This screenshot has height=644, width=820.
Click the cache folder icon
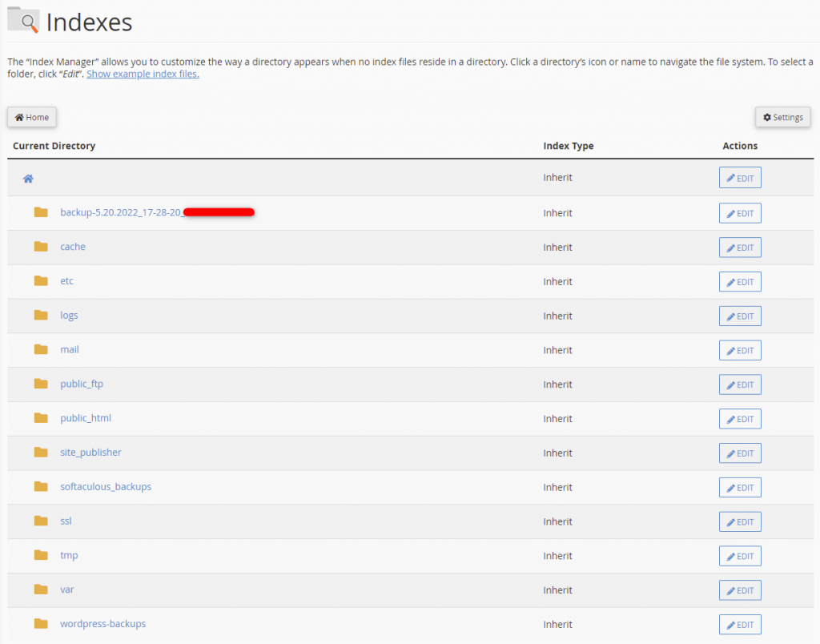(41, 246)
